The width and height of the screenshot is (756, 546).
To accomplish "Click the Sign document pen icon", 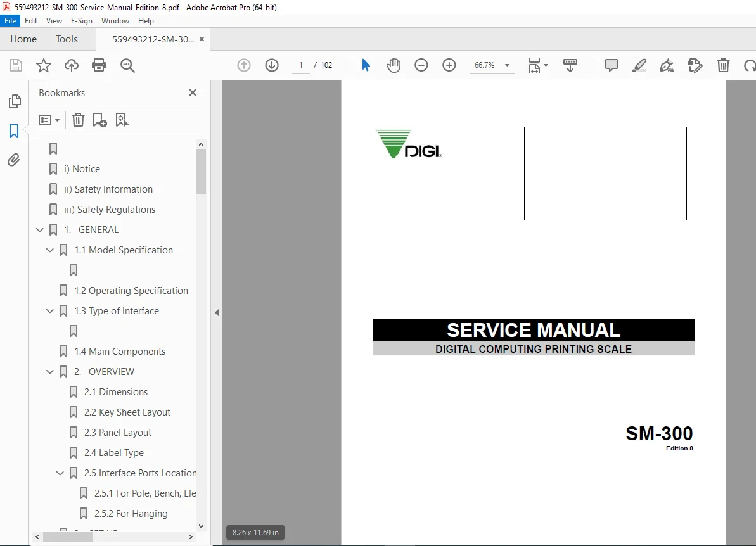I will point(667,65).
